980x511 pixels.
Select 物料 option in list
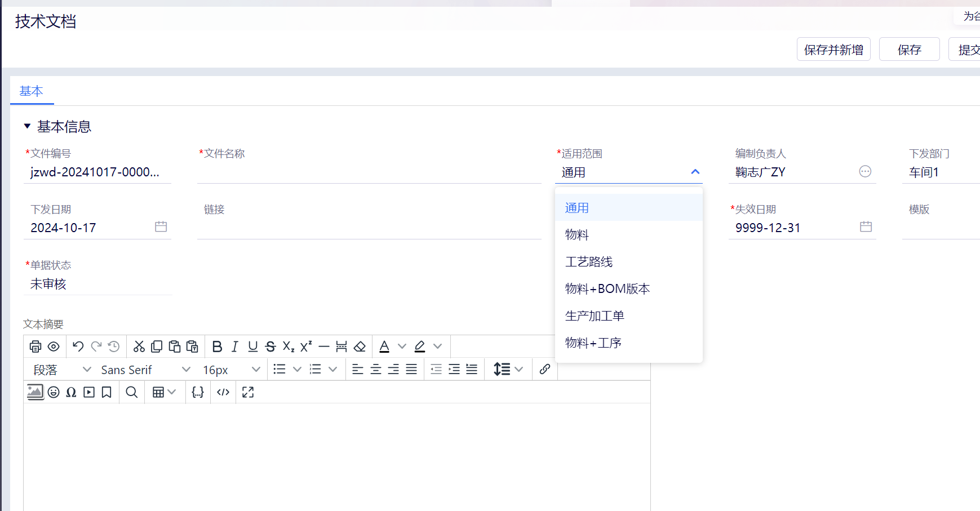click(x=629, y=234)
